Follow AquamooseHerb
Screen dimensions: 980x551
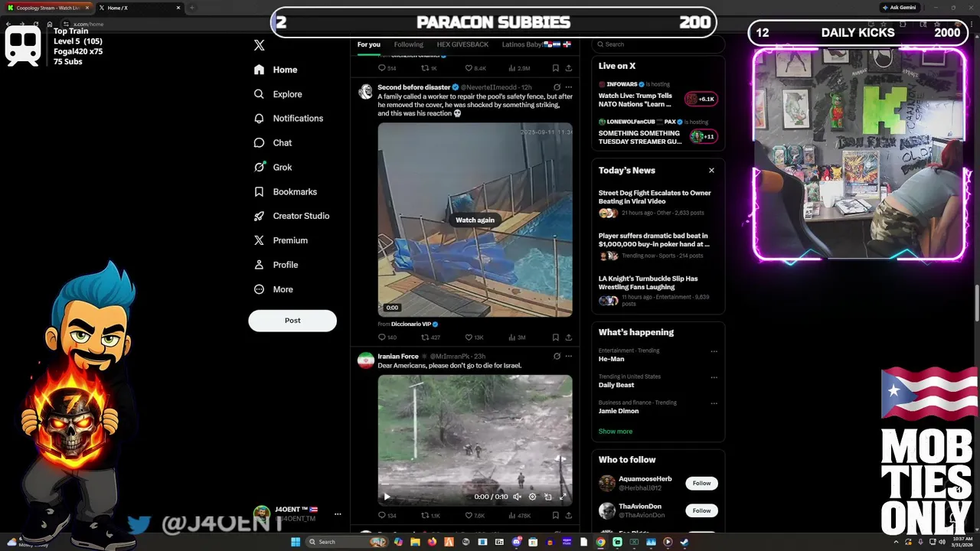701,483
